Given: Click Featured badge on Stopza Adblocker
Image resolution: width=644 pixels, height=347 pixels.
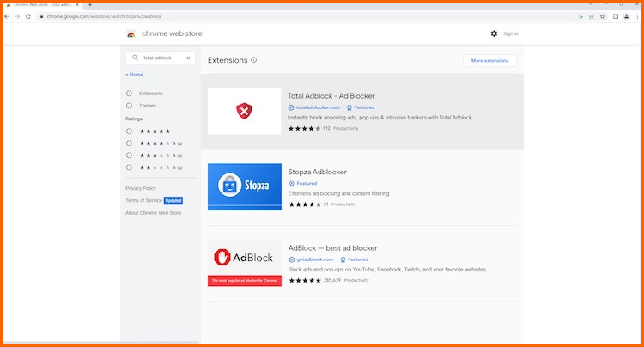Looking at the screenshot, I should point(303,184).
